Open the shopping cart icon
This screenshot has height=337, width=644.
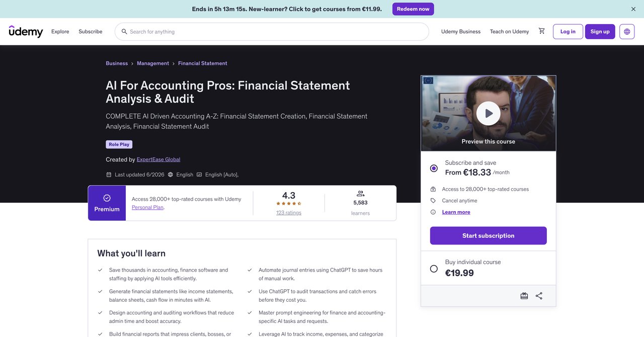coord(541,31)
